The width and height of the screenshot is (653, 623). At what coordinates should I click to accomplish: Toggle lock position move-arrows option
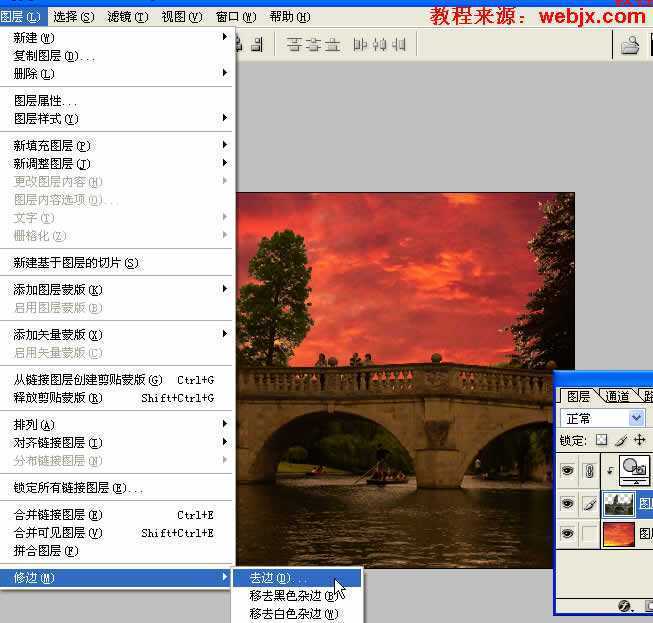(x=639, y=440)
